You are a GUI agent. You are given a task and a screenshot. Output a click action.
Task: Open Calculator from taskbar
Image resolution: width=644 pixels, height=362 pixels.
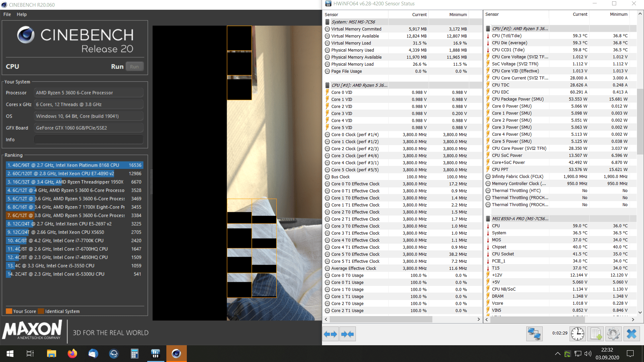click(x=135, y=354)
